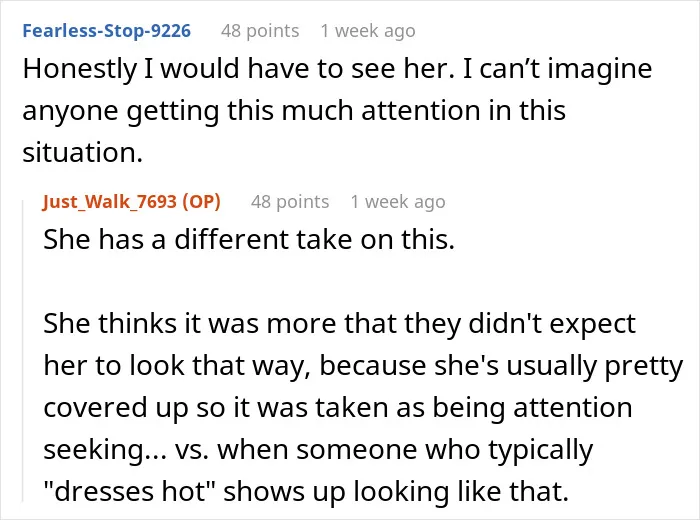Click the (OP) tag beside Just_Walk_7693
700x520 pixels.
coord(201,202)
